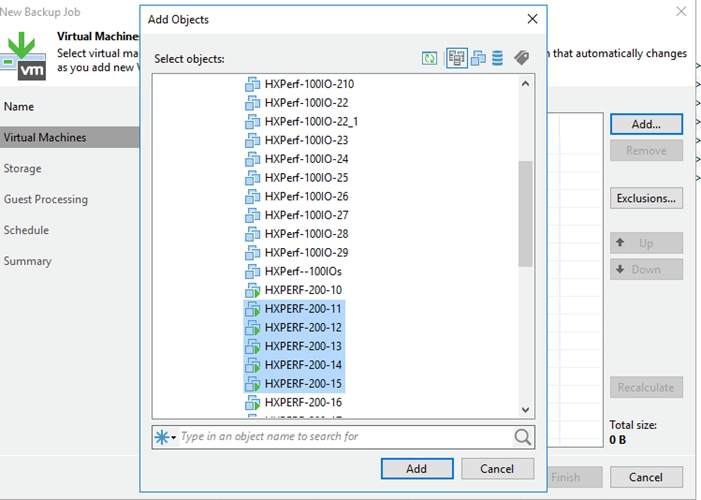Screen dimensions: 701x500
Task: Click running VM icon next to HXPERF-200-13
Action: click(253, 347)
